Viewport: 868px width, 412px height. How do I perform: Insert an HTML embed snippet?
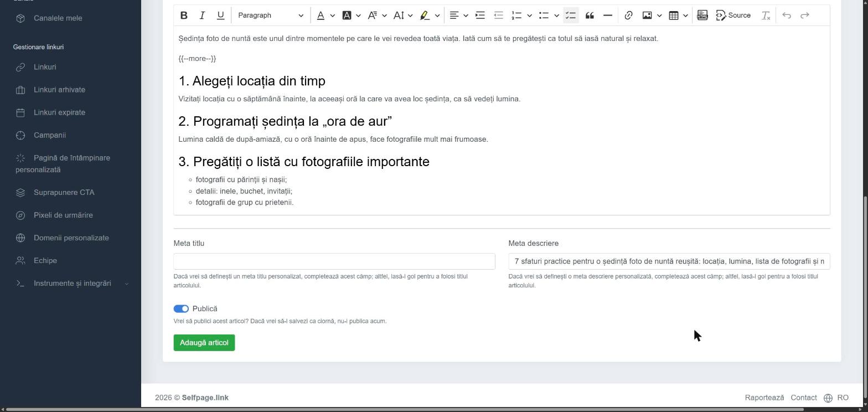click(x=702, y=16)
